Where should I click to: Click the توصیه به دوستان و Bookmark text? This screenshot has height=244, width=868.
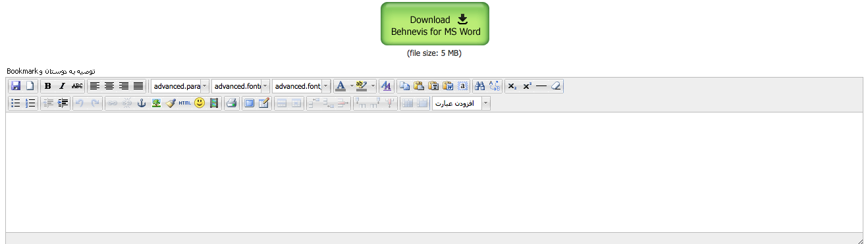(51, 70)
